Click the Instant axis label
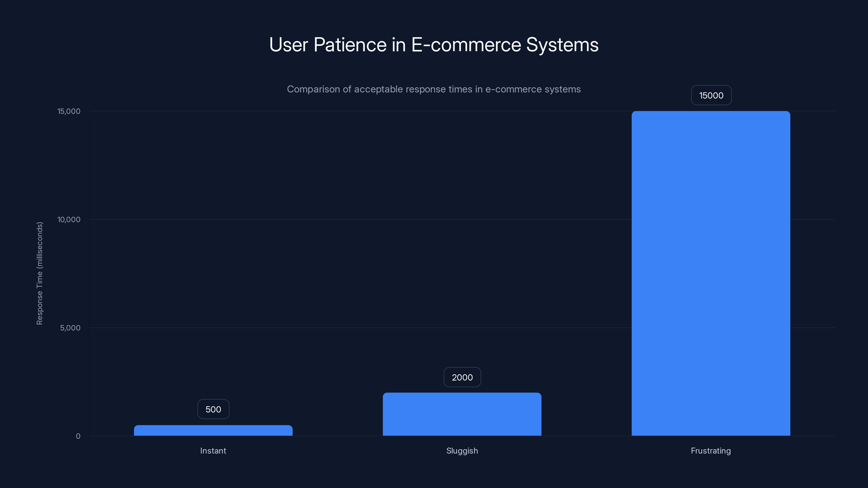 [213, 451]
